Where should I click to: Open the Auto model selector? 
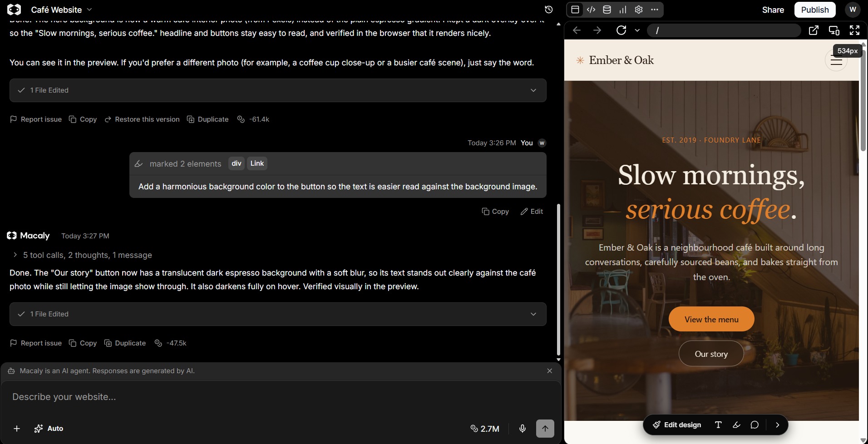coord(49,429)
